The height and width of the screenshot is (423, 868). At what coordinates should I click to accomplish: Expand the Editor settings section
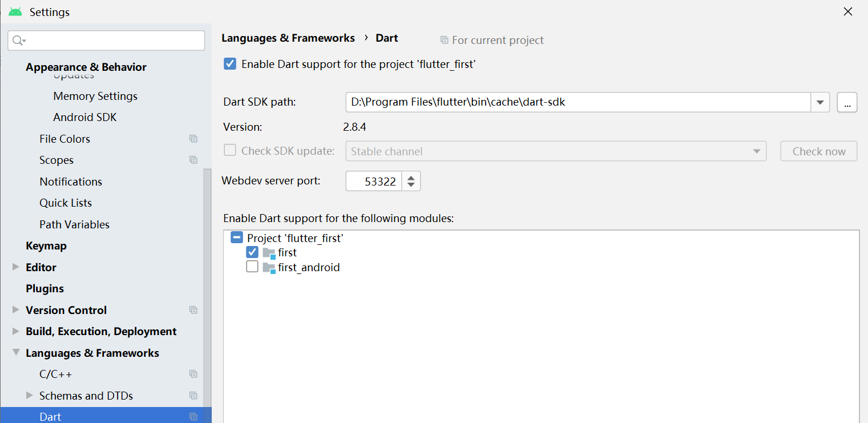coord(15,267)
